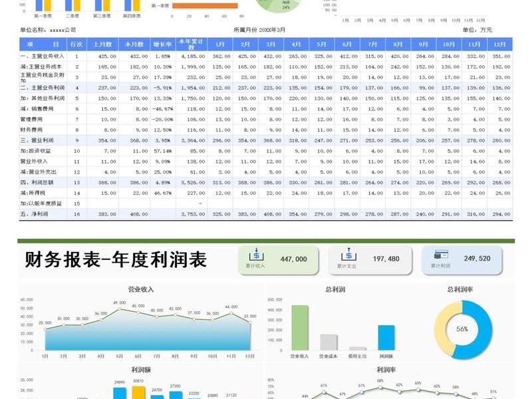532x399 pixels.
Task: Click the 项目 column header
Action: (43, 45)
